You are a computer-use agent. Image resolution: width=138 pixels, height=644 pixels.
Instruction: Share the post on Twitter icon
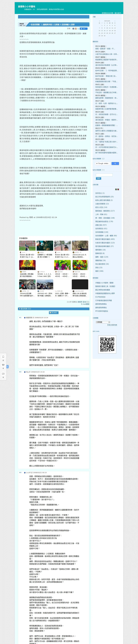pos(78,29)
